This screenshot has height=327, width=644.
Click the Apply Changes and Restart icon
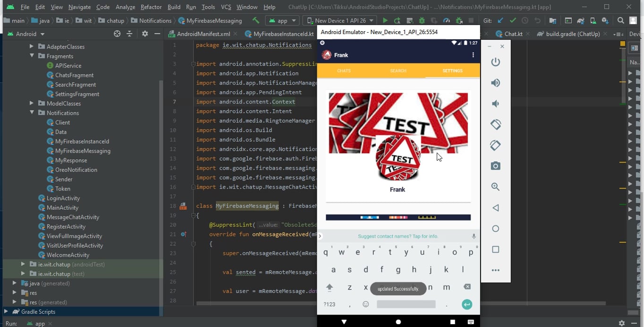tap(398, 20)
